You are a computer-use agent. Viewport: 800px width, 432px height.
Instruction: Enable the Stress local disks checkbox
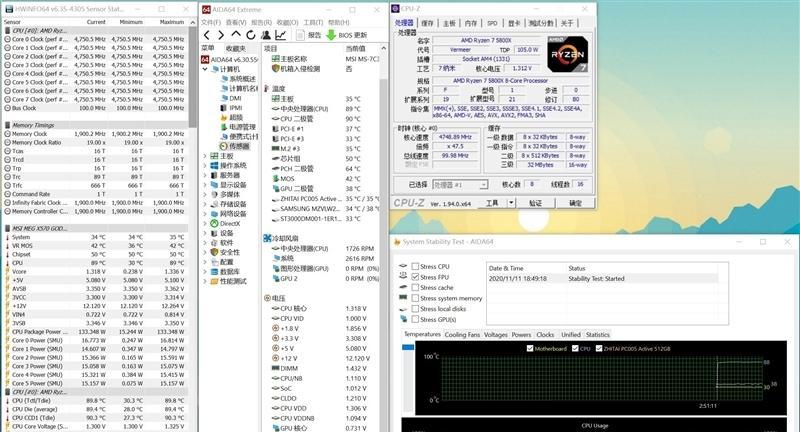click(x=415, y=309)
